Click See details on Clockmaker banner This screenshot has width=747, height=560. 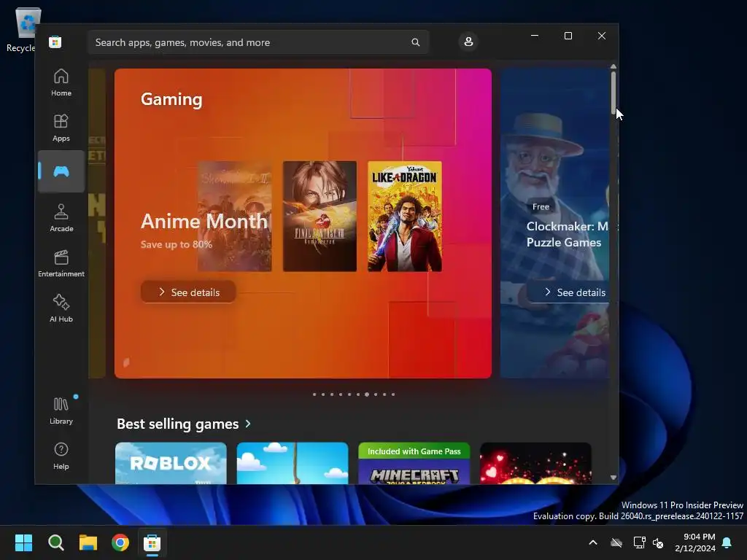coord(568,292)
